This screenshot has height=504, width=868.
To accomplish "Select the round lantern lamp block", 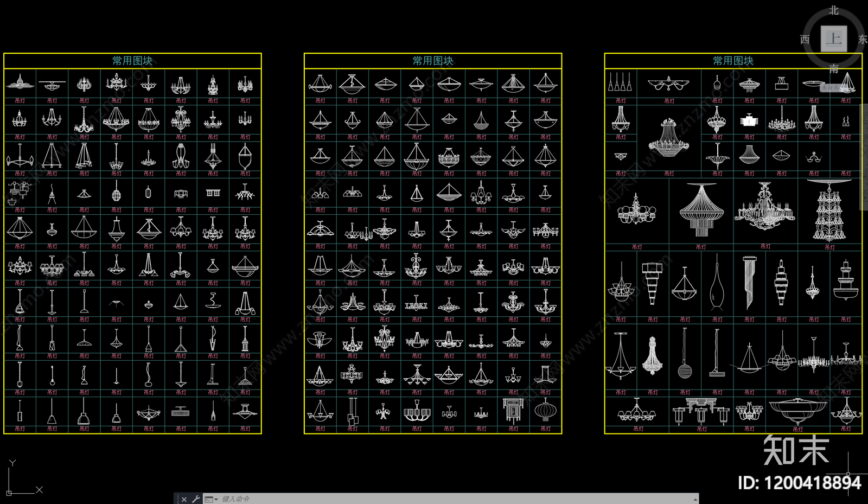I will 545,411.
